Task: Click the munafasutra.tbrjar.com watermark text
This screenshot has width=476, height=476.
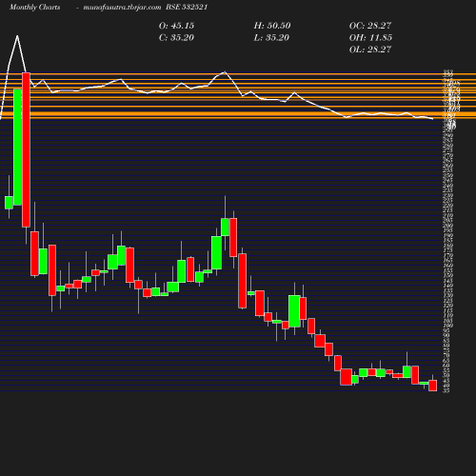Action: click(122, 7)
